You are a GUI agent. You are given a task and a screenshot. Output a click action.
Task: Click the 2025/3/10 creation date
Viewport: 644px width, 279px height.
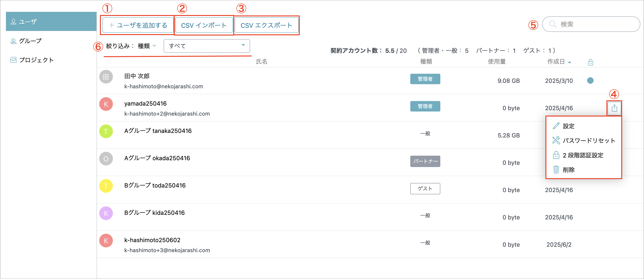(559, 81)
